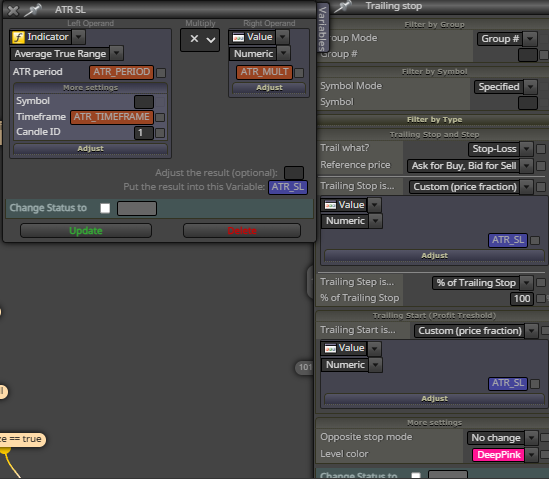The height and width of the screenshot is (479, 549).
Task: Toggle the checkbox beside Reference price dropdown
Action: [541, 166]
